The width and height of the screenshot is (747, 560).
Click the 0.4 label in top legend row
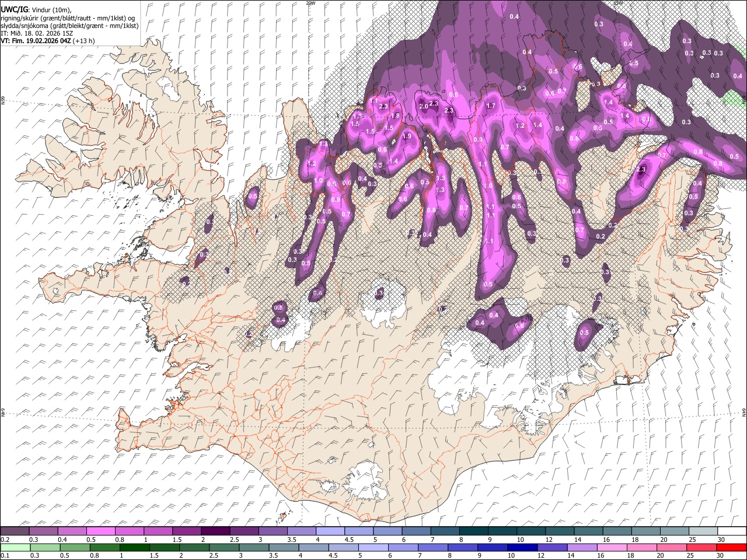(62, 540)
